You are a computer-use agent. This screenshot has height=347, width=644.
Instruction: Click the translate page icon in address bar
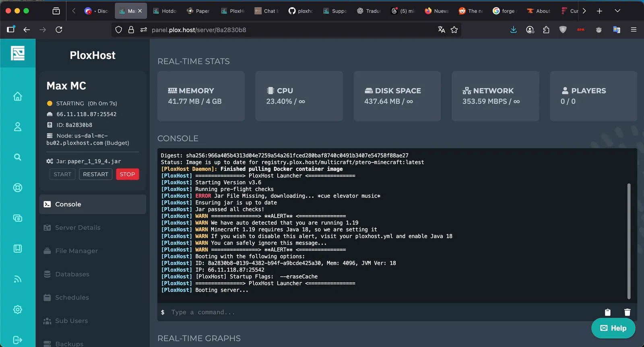pos(442,29)
